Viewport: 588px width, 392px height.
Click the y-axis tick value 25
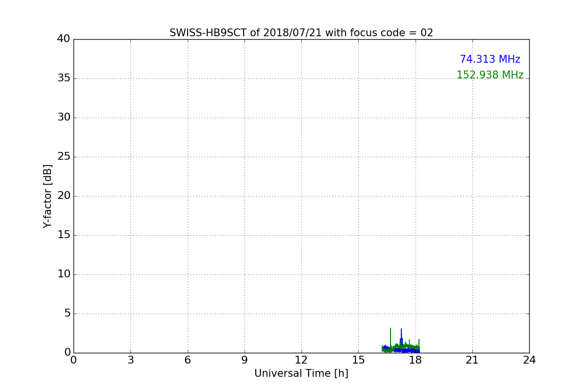pyautogui.click(x=64, y=157)
